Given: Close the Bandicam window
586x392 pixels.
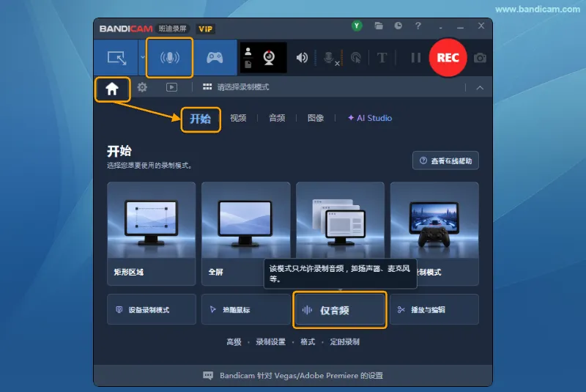Looking at the screenshot, I should point(481,26).
